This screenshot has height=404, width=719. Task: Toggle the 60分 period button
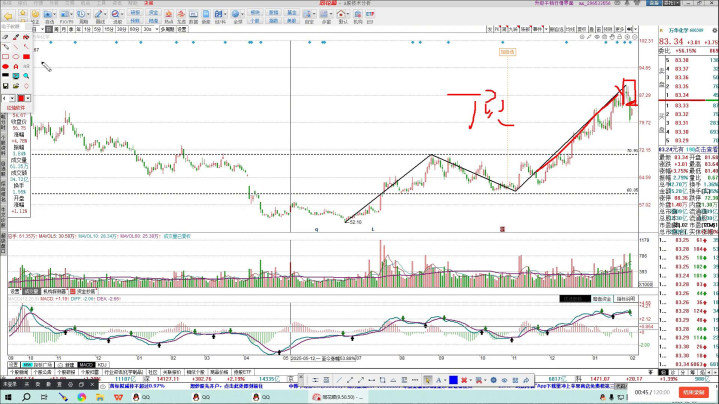click(x=134, y=30)
